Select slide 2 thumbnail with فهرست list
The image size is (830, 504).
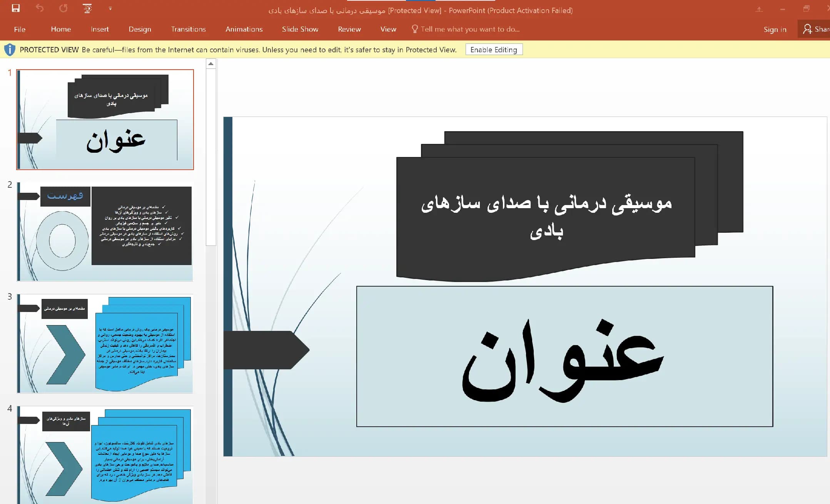(x=105, y=232)
